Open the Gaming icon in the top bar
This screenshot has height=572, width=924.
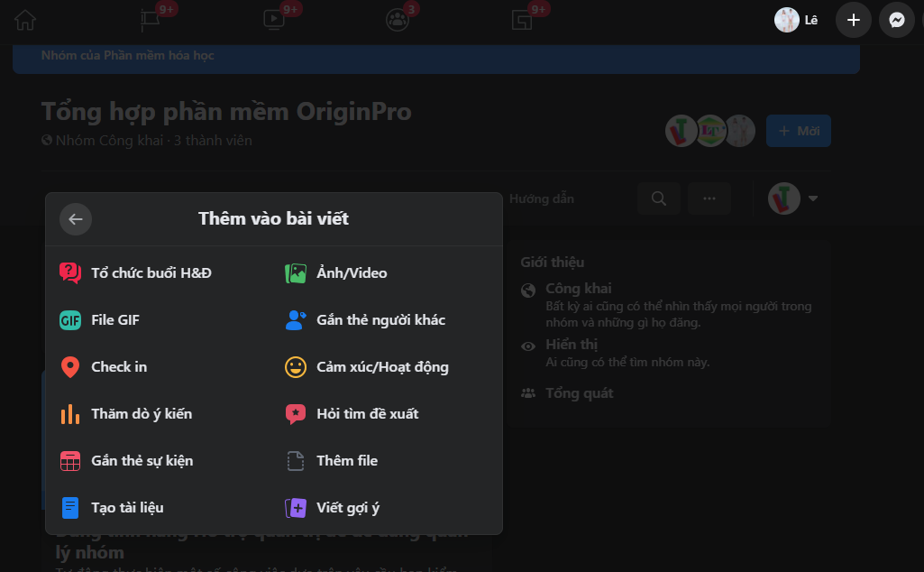pos(522,20)
